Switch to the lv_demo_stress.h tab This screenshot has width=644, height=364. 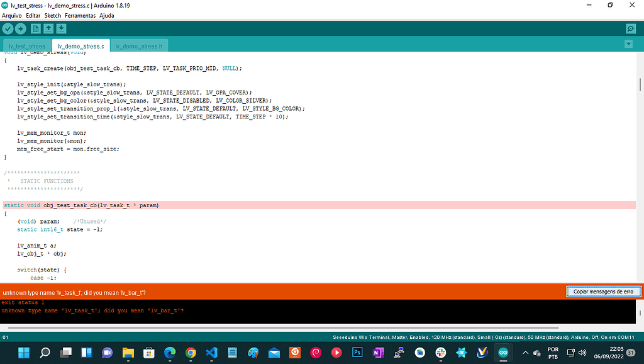click(x=138, y=45)
